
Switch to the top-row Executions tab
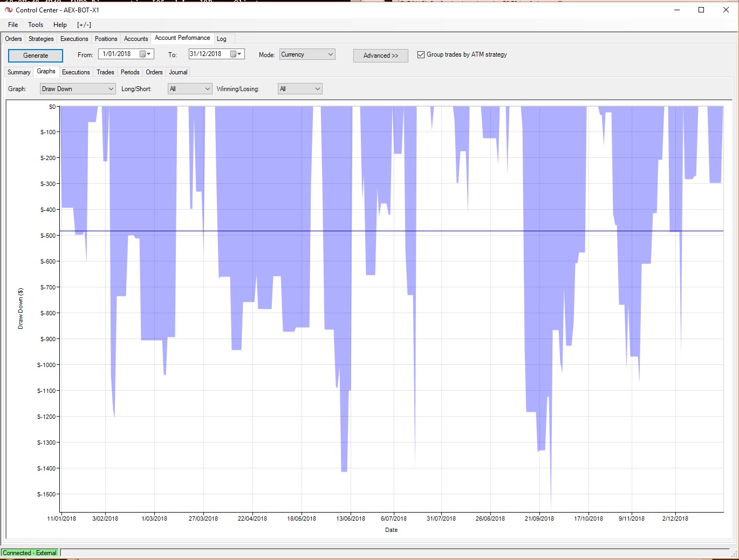click(x=74, y=39)
